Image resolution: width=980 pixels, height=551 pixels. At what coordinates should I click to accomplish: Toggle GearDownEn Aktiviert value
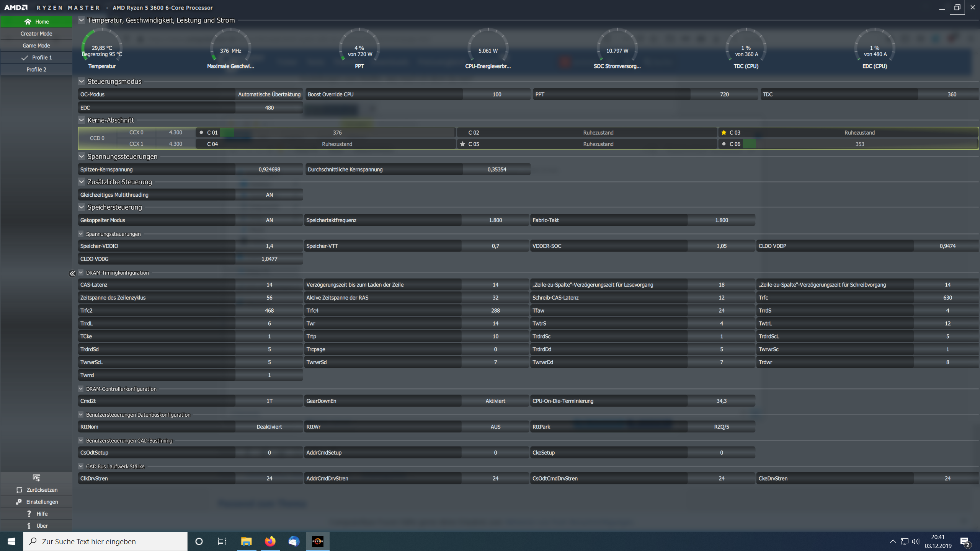tap(495, 401)
